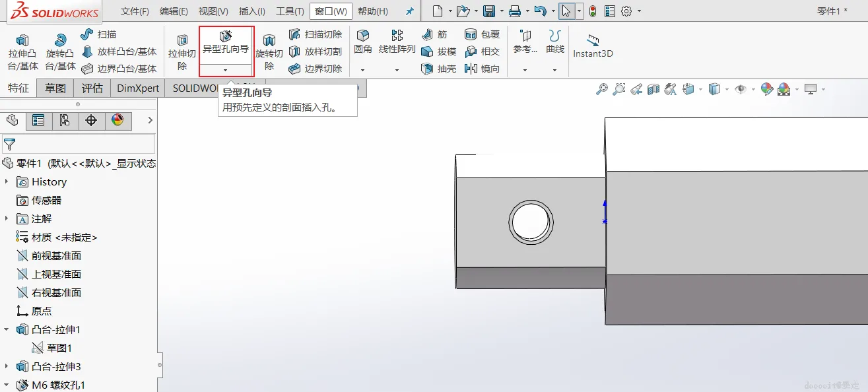Click the Undo arrow icon

point(541,11)
